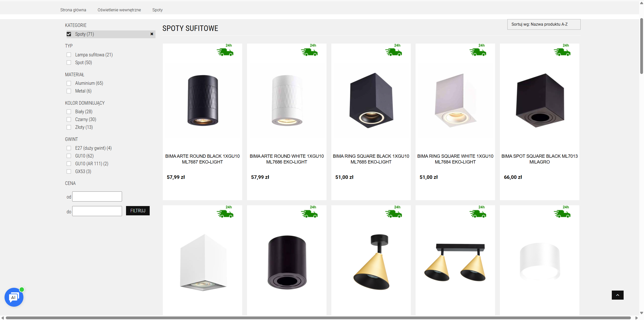
Task: Click the 24h truck icon on BIMA RING SQUARE BLACK
Action: (394, 50)
